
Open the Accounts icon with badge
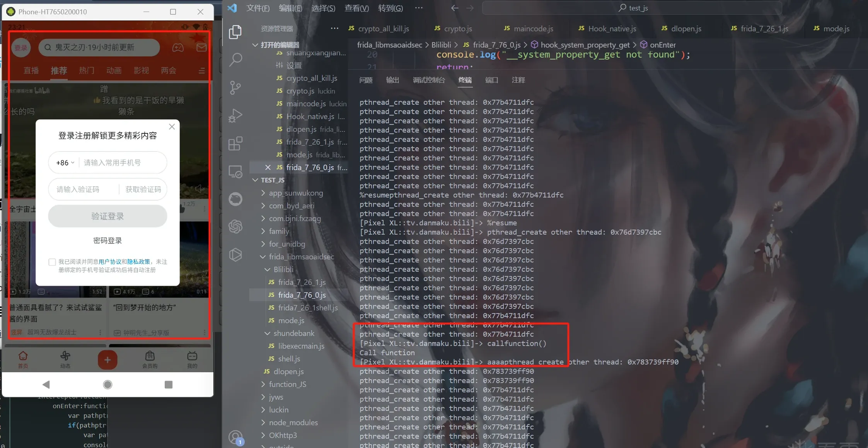point(235,438)
